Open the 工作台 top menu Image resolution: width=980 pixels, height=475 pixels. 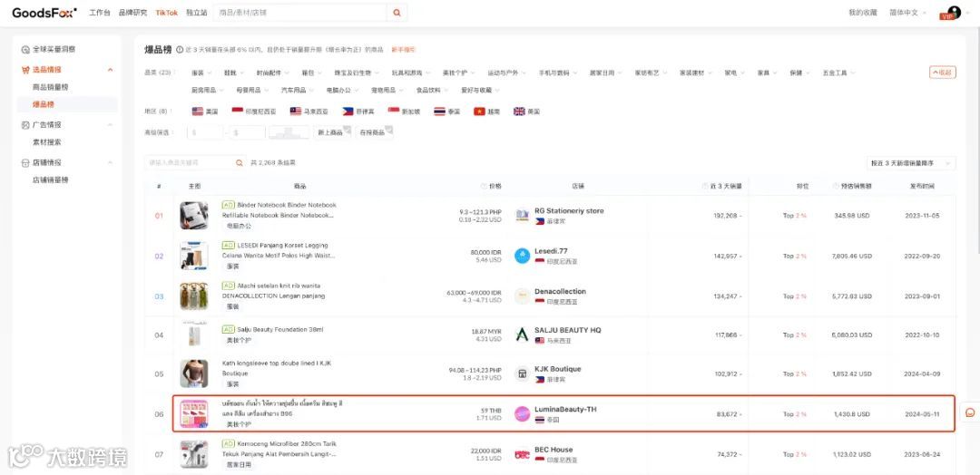pos(100,13)
